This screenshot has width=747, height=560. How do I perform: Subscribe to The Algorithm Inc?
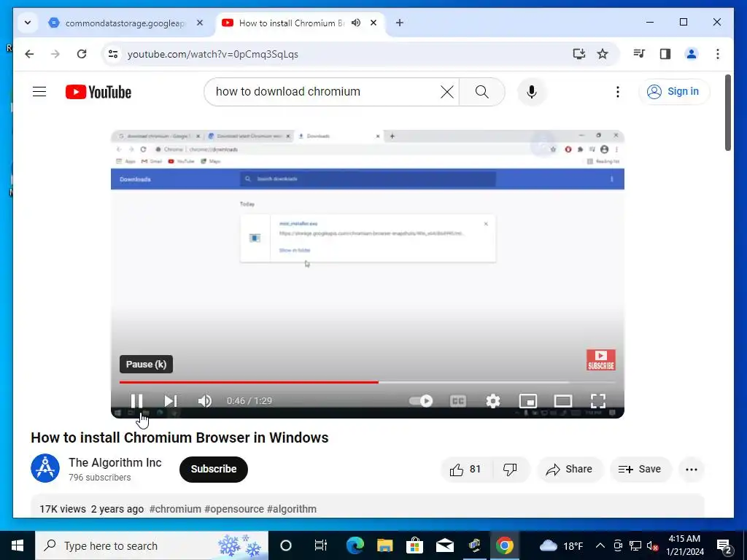click(x=214, y=469)
